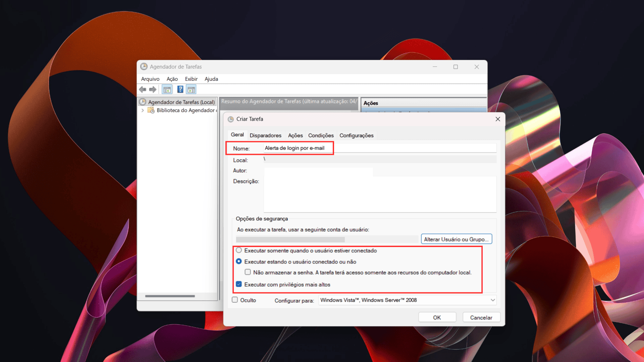Toggle the action pane toolbar icon
The height and width of the screenshot is (362, 644).
point(191,89)
